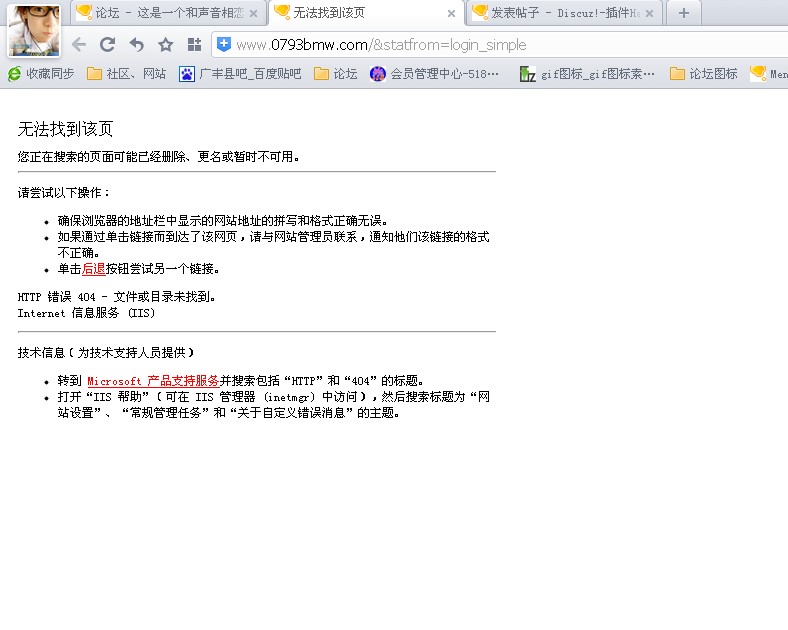Expand the 论坛图标 bookmarks folder
Image resolution: width=788 pixels, height=630 pixels.
[704, 73]
